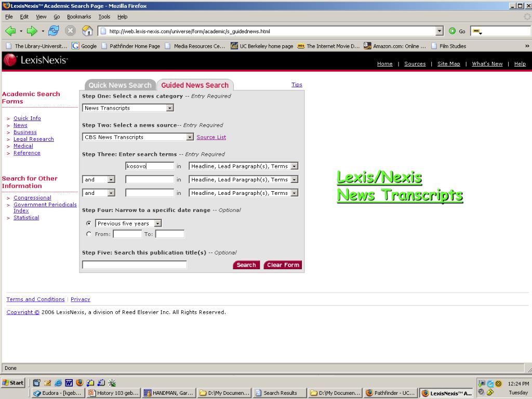This screenshot has width=532, height=399.
Task: Open the Bookmarks menu
Action: 79,17
